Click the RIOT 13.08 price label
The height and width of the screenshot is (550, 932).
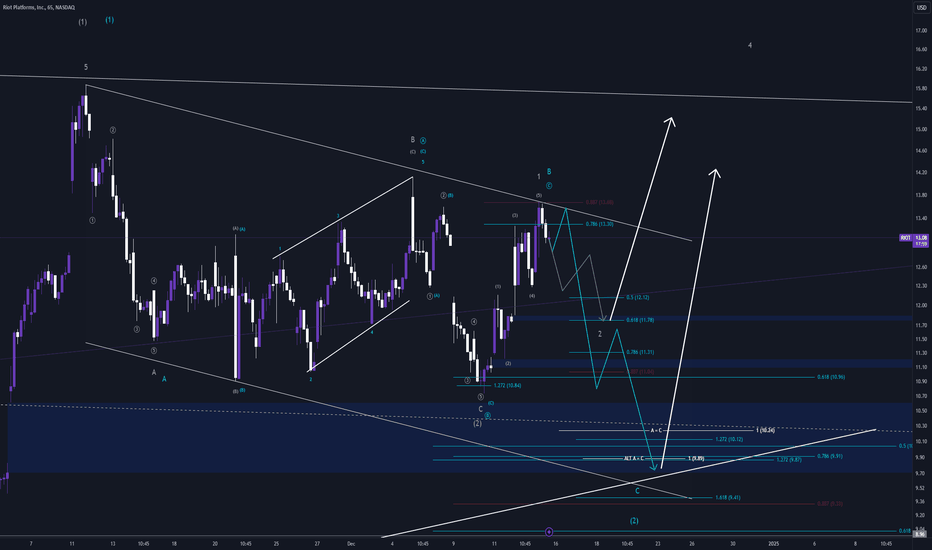pyautogui.click(x=914, y=240)
